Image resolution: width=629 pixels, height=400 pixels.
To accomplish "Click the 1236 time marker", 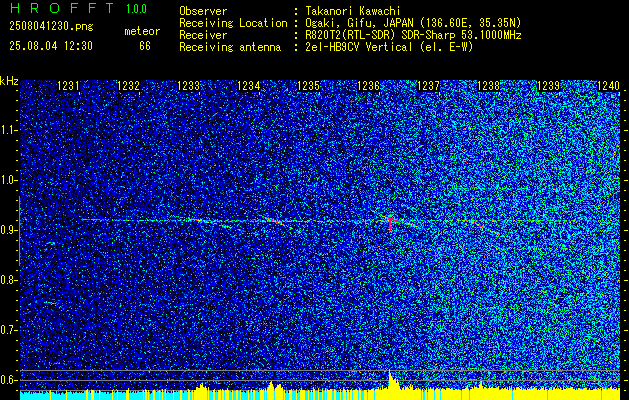I will (x=368, y=86).
